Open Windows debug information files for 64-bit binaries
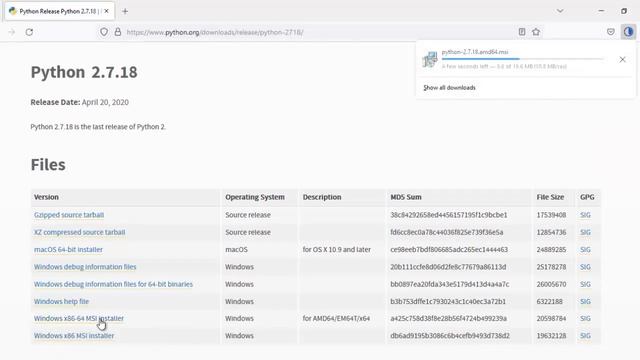The image size is (640, 360). click(113, 284)
